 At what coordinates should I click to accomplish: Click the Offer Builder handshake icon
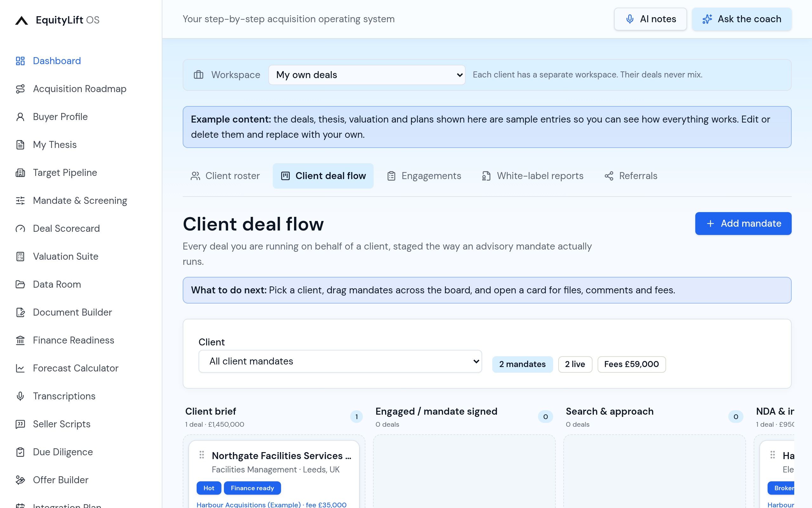pos(20,480)
